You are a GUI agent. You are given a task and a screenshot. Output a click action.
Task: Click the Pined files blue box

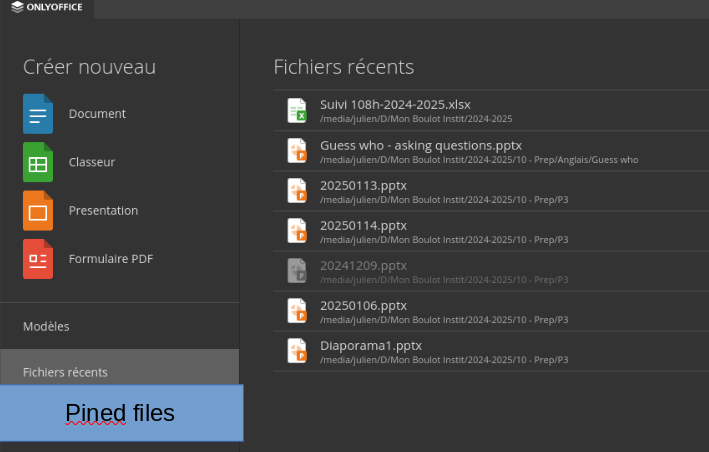tap(122, 413)
